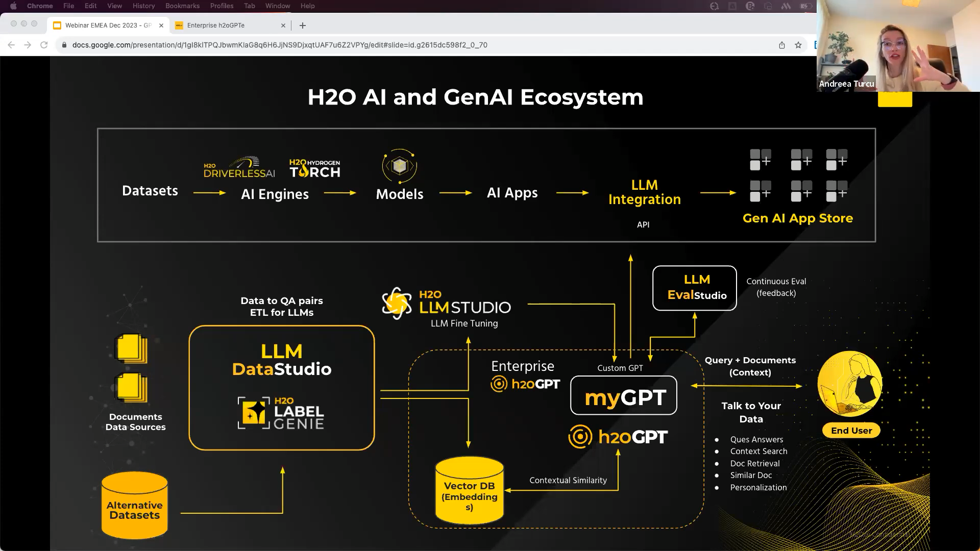Open the Tab menu
The image size is (980, 551).
(250, 6)
